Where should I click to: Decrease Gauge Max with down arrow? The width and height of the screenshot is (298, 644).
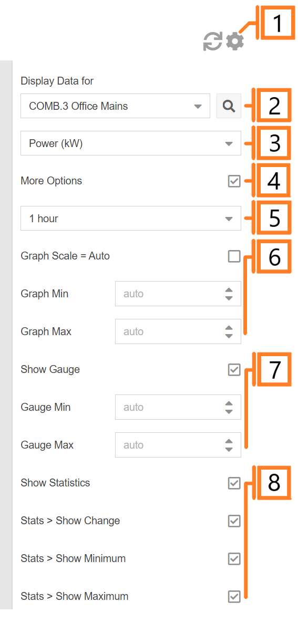click(x=229, y=449)
